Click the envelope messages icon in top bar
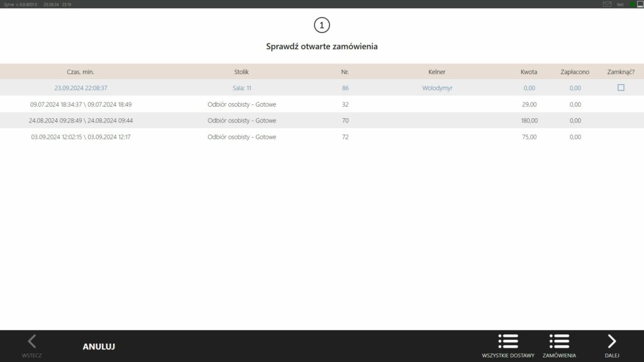 point(607,4)
